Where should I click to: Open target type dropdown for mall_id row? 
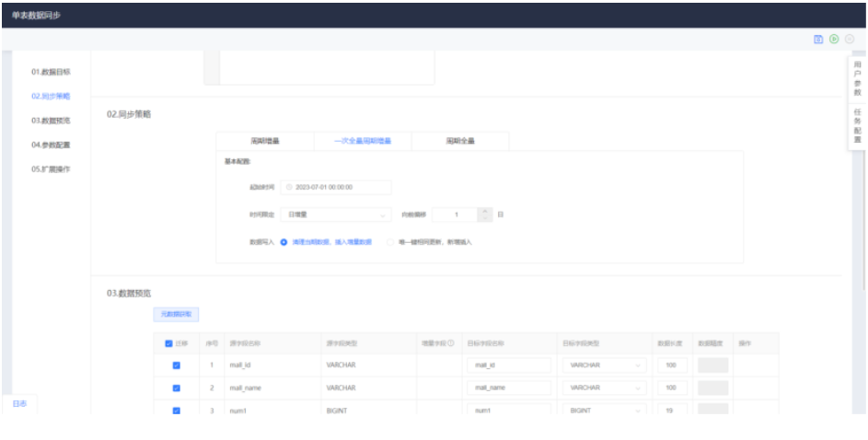[604, 365]
